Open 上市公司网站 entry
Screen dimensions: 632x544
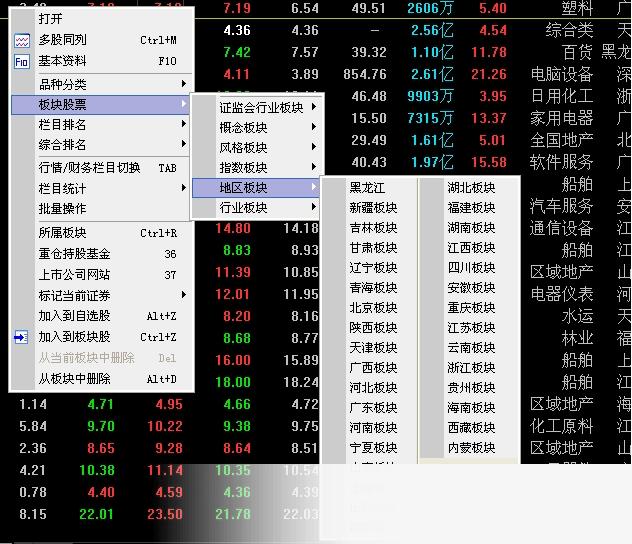103,275
